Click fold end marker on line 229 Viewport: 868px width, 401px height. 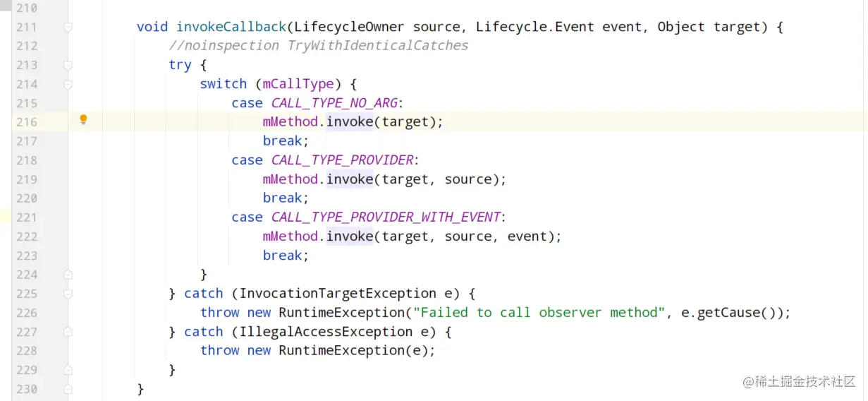(68, 369)
